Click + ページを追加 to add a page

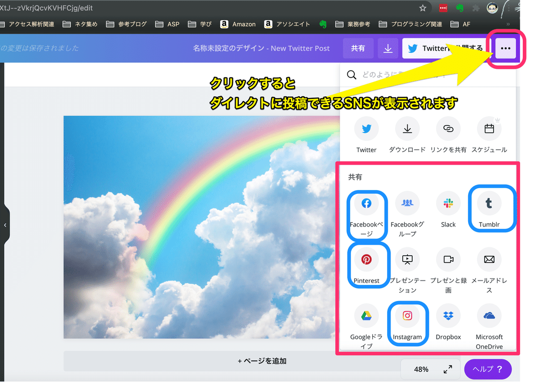(x=262, y=361)
